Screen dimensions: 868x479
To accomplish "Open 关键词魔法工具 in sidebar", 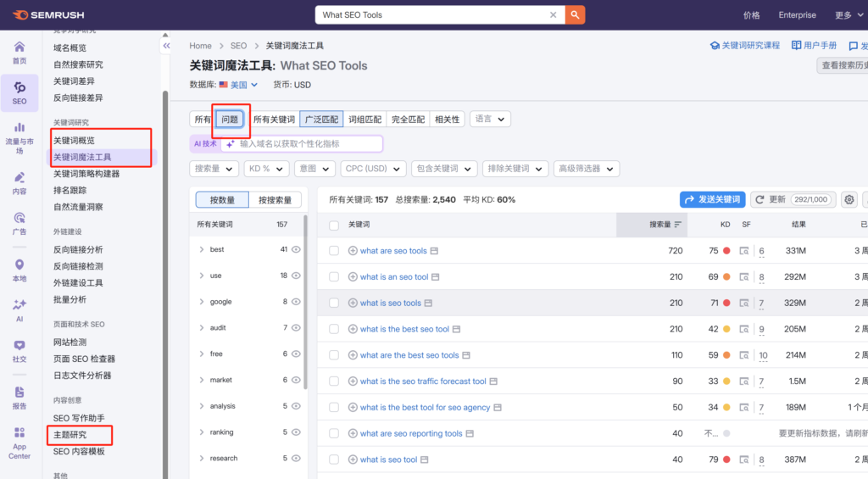I will [x=82, y=158].
